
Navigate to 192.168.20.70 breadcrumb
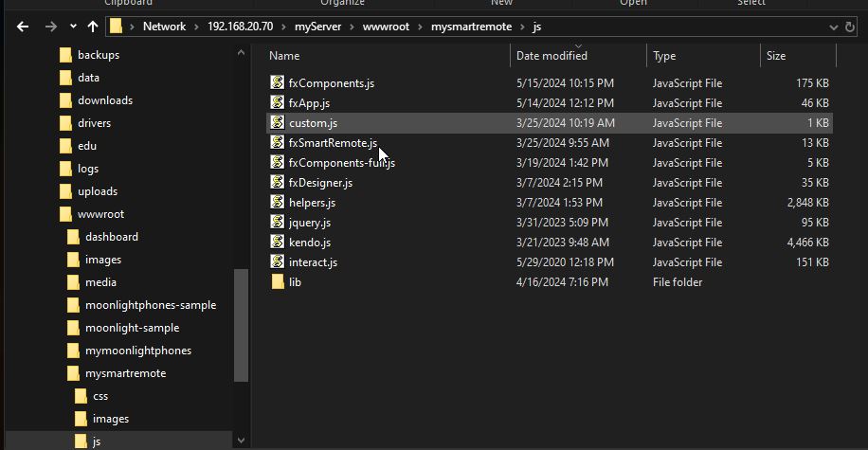point(241,27)
